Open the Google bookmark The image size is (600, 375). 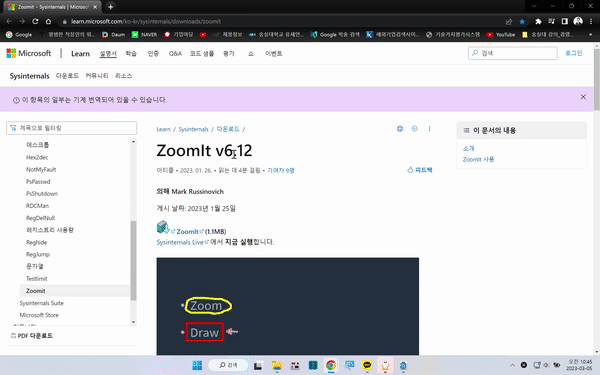[x=19, y=34]
